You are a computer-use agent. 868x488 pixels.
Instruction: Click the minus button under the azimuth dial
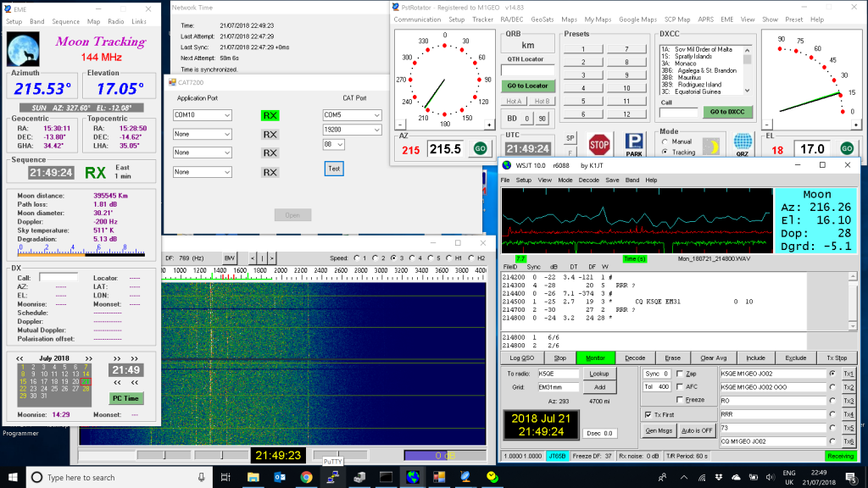pos(400,125)
